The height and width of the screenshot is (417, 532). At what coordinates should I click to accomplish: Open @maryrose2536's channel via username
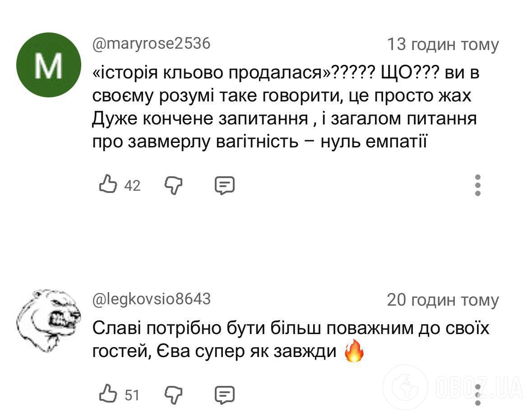tap(151, 44)
